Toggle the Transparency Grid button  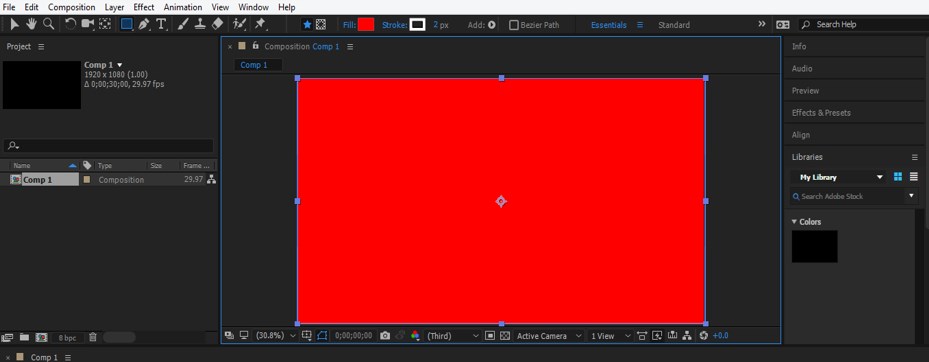coord(505,336)
